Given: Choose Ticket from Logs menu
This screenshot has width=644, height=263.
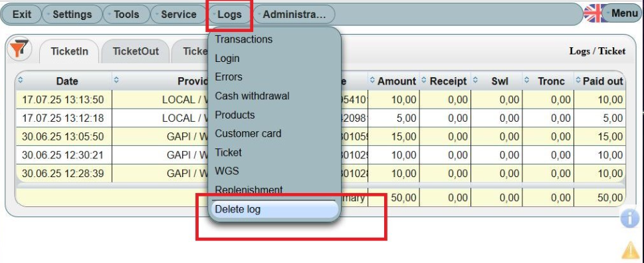Looking at the screenshot, I should (229, 152).
